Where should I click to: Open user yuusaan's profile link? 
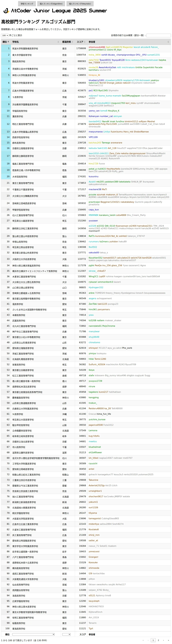93,220
